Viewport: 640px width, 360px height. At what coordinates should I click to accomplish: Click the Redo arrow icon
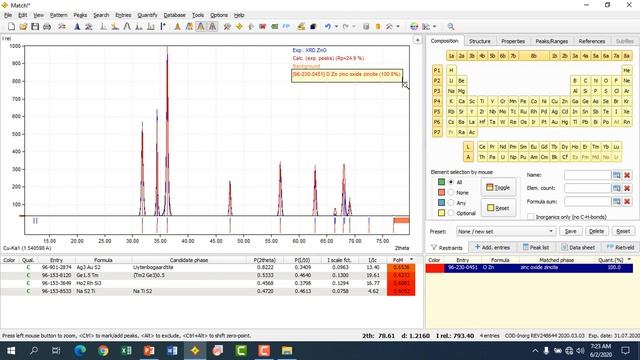[x=346, y=27]
